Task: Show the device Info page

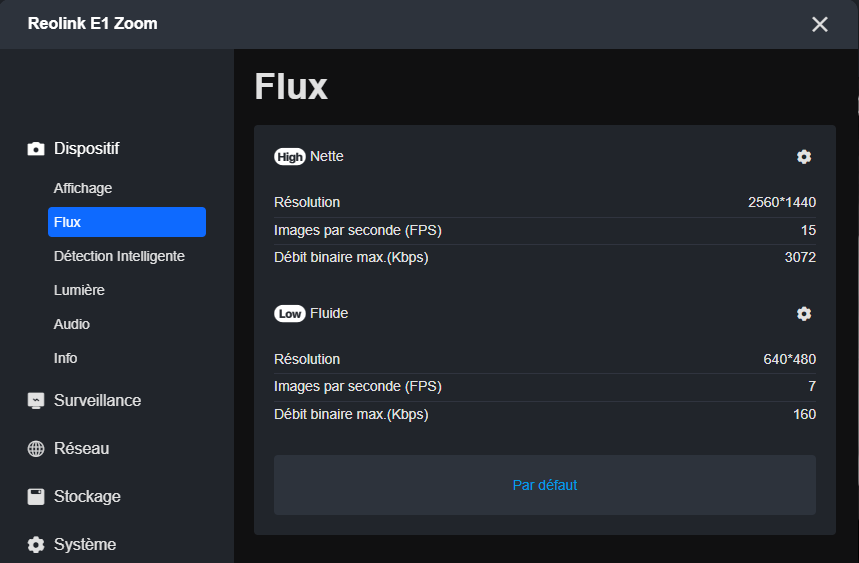Action: (66, 358)
